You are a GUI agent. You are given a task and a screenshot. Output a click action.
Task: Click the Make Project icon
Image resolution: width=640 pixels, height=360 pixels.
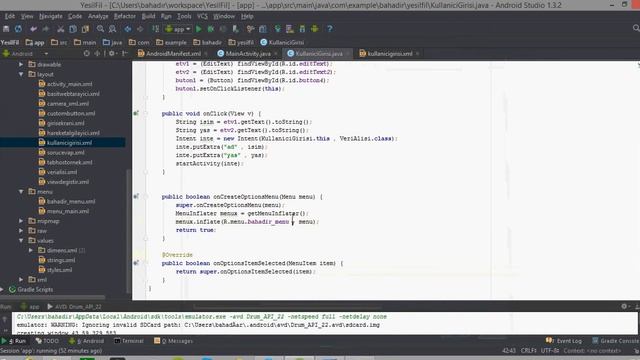tap(156, 29)
